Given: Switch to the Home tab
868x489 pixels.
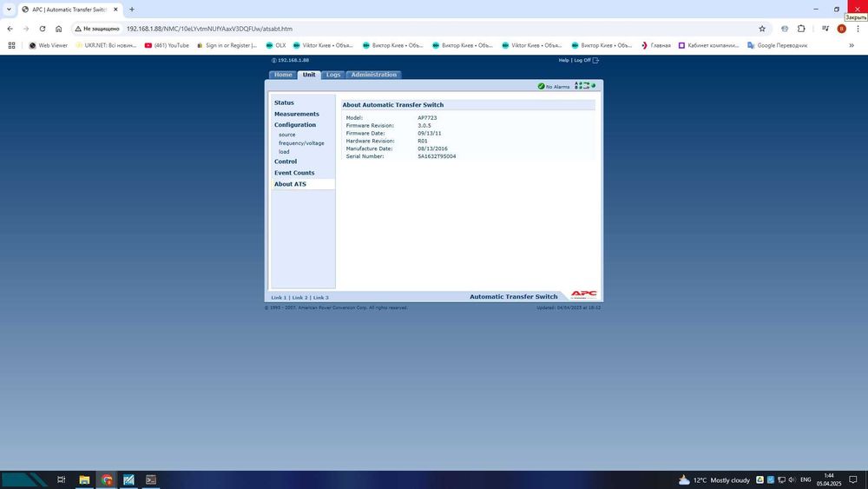Looking at the screenshot, I should (x=283, y=75).
